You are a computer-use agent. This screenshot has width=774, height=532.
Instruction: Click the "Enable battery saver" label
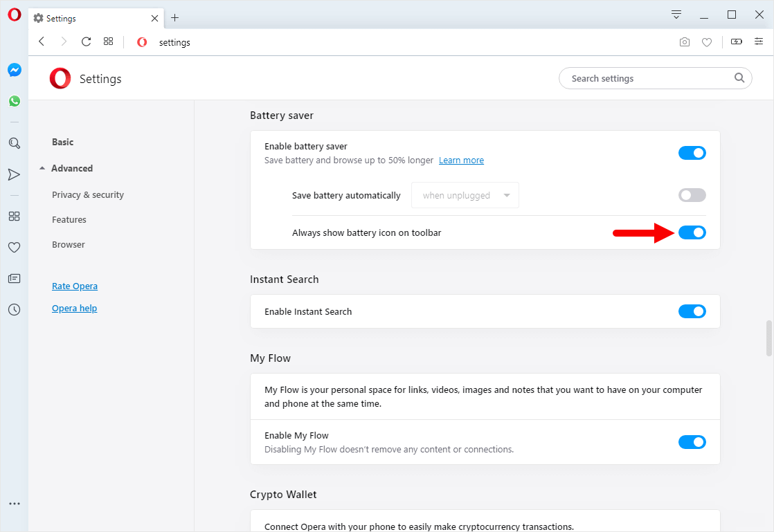306,147
